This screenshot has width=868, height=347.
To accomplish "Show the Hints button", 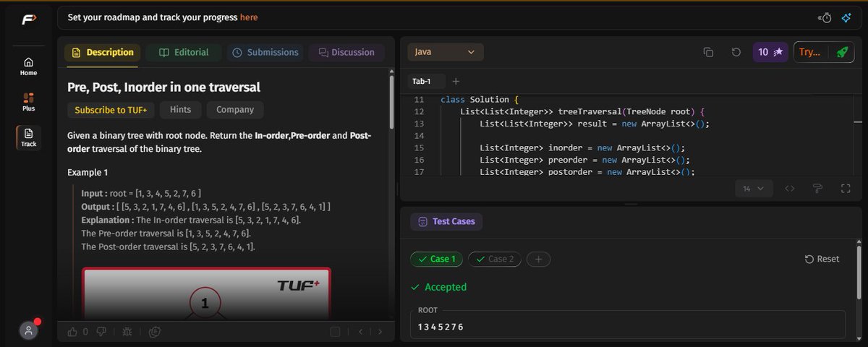I will [180, 110].
